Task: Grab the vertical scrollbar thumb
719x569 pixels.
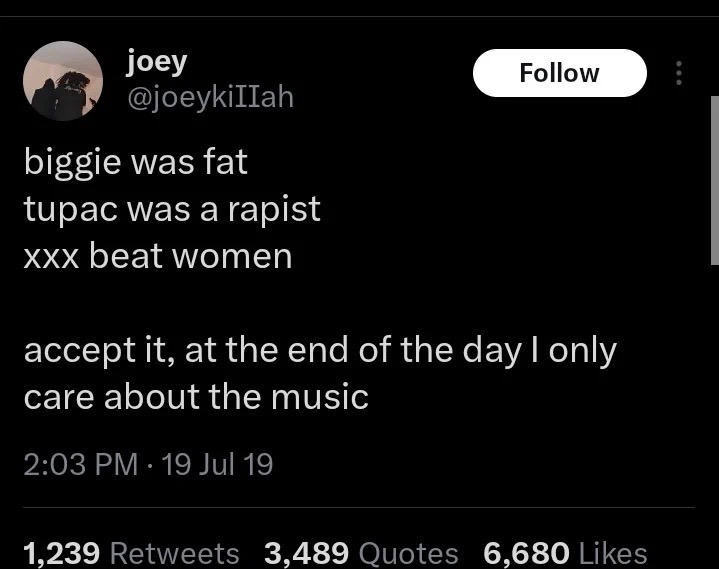Action: (x=714, y=180)
